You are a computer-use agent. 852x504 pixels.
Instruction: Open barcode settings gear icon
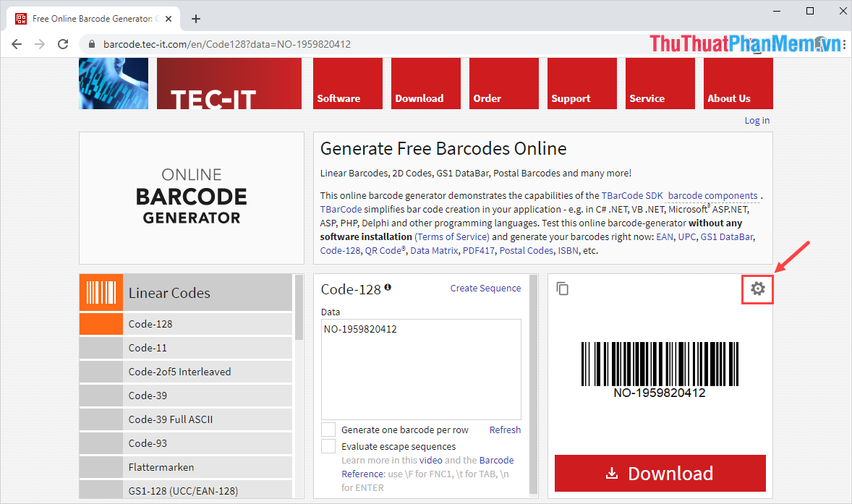point(757,289)
